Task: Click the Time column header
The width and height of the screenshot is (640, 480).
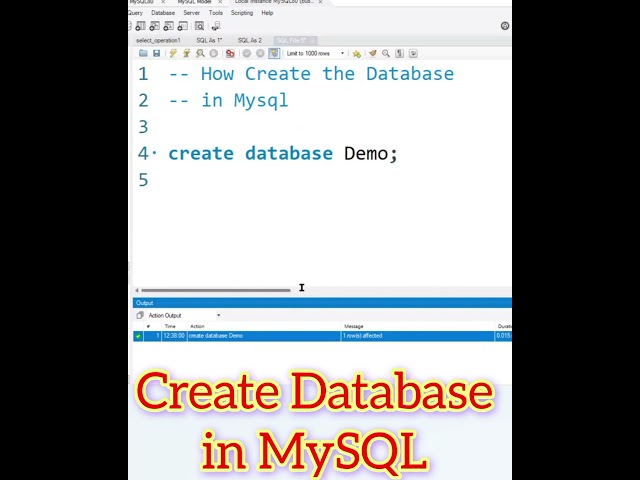Action: coord(170,326)
